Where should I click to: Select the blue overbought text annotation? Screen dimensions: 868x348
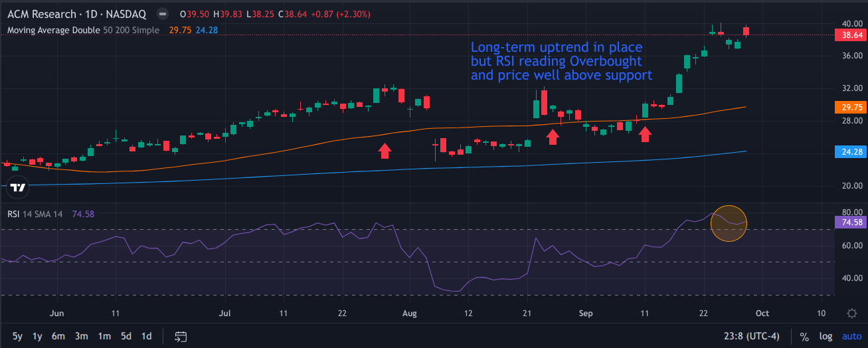point(561,61)
